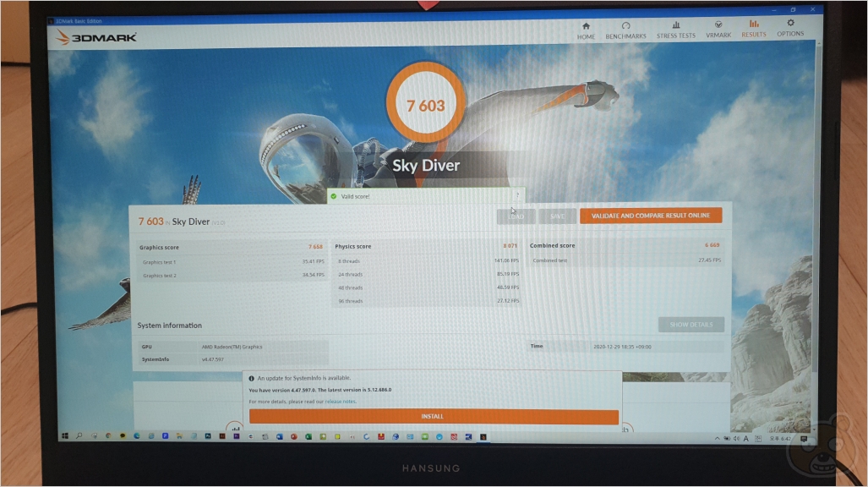The image size is (868, 487).
Task: Open Premiere Pro from the taskbar
Action: coord(237,436)
